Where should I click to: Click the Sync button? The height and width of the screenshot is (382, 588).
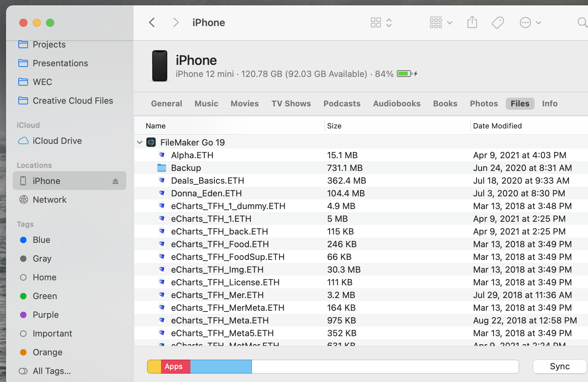coord(560,367)
